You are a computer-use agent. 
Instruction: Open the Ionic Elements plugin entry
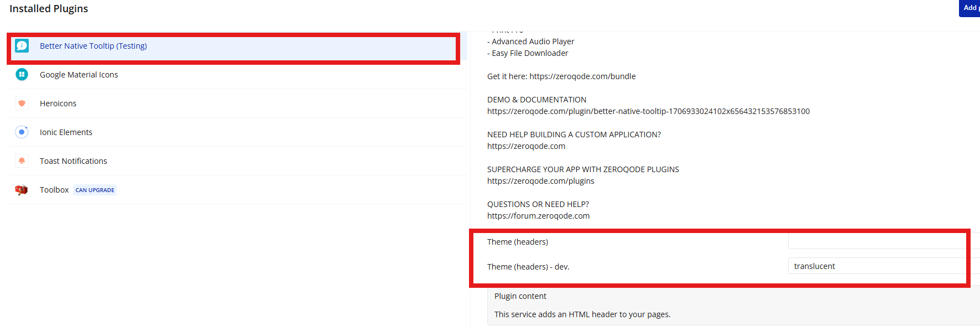point(238,132)
